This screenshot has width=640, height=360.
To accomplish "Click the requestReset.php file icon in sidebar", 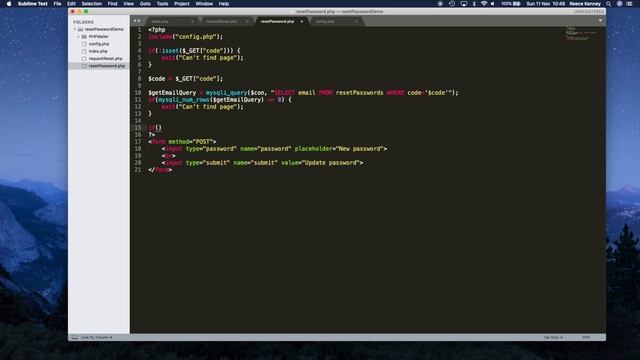I will (x=84, y=59).
